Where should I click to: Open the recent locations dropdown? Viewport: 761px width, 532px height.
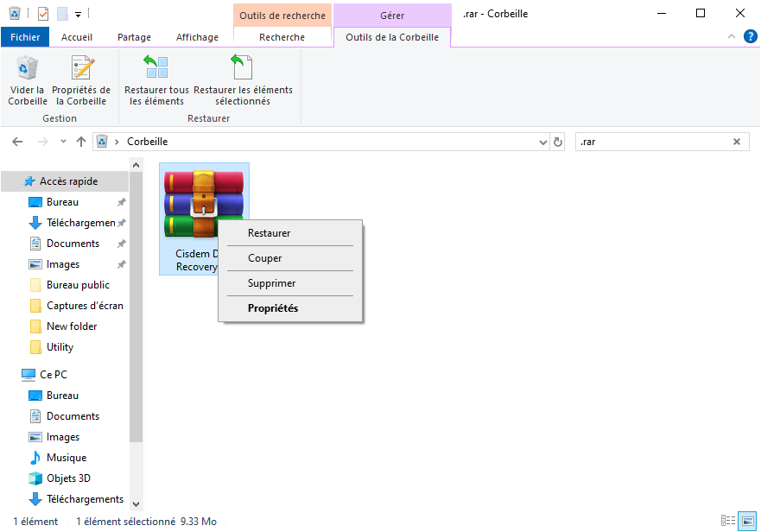[63, 142]
